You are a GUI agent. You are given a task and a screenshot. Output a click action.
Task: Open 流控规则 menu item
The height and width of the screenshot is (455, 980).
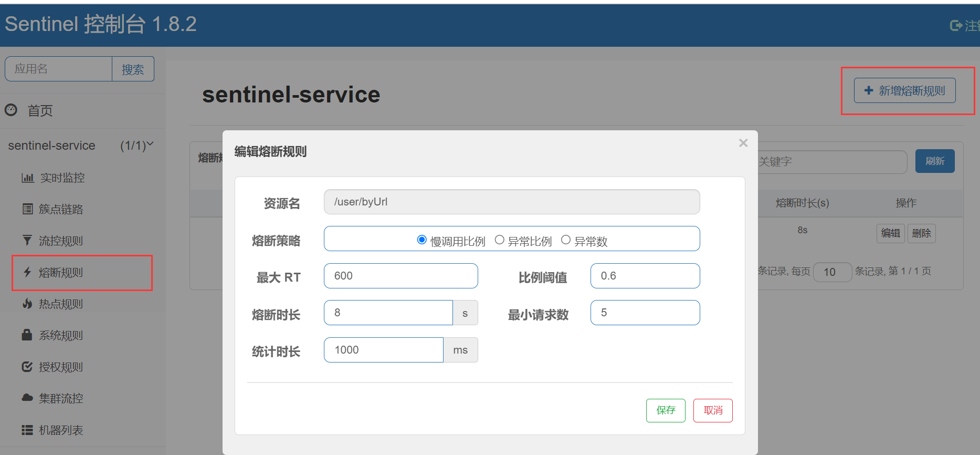click(61, 241)
